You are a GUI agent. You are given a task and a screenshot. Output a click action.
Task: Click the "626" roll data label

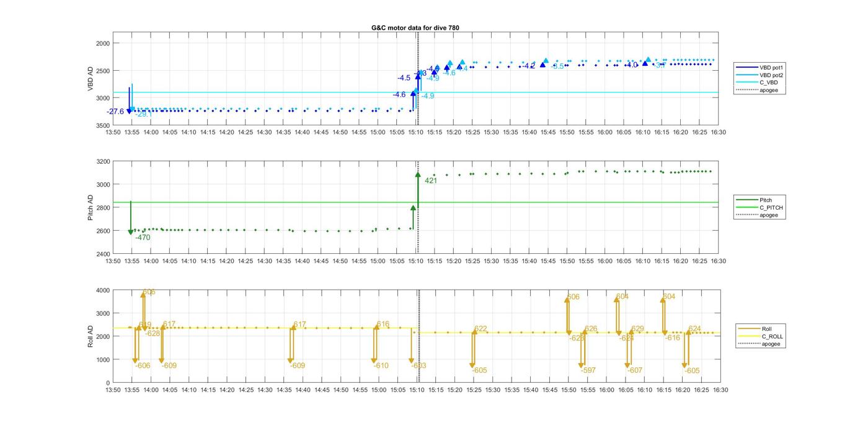pos(591,329)
